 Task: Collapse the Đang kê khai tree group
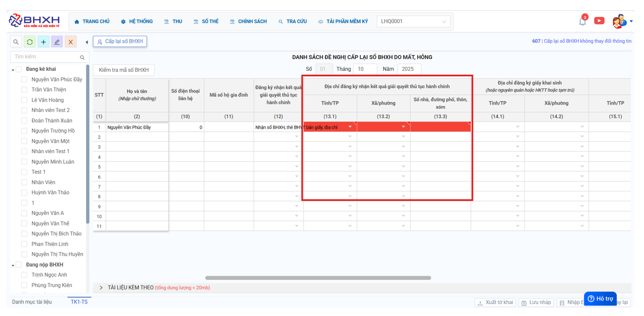pos(13,70)
